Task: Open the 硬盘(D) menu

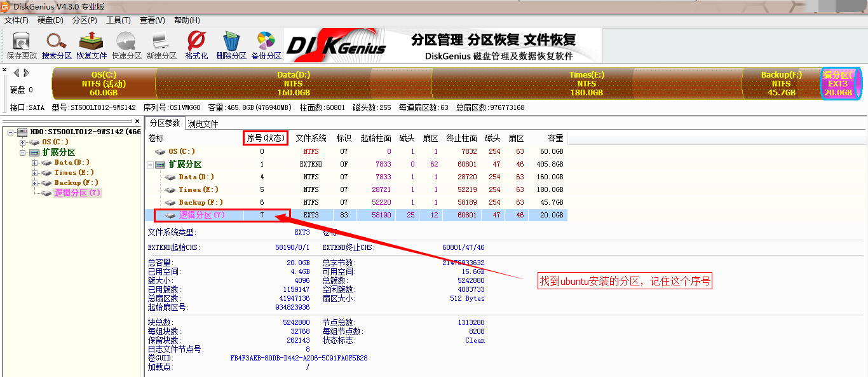Action: point(50,20)
